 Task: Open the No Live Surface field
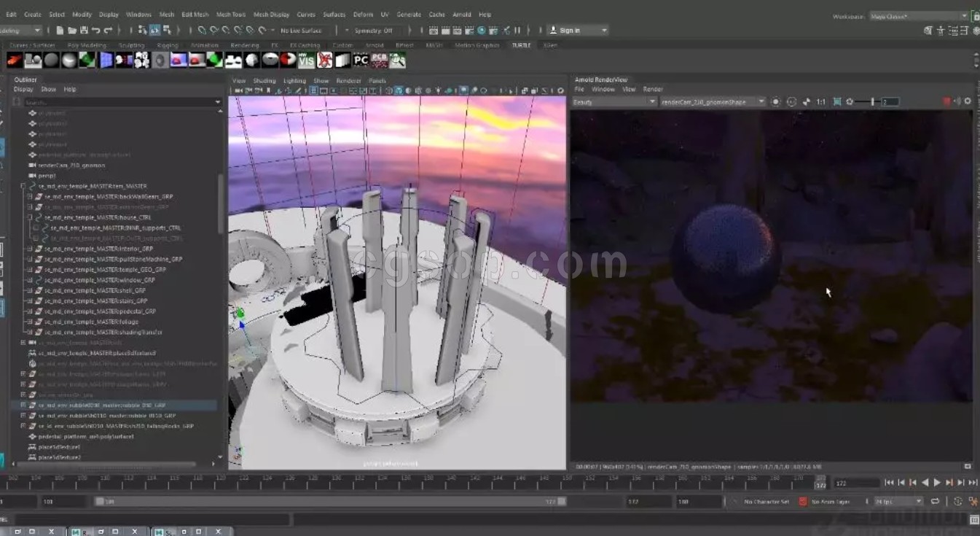coord(301,30)
